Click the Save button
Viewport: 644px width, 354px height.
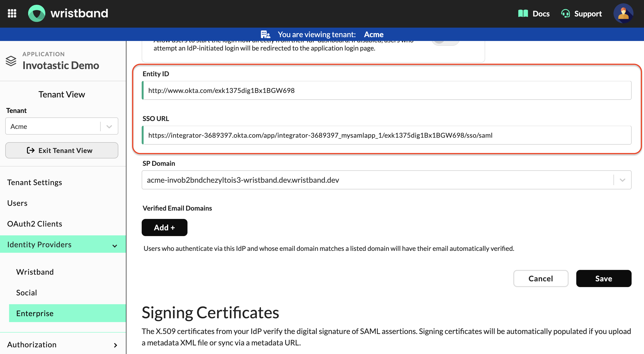point(603,278)
